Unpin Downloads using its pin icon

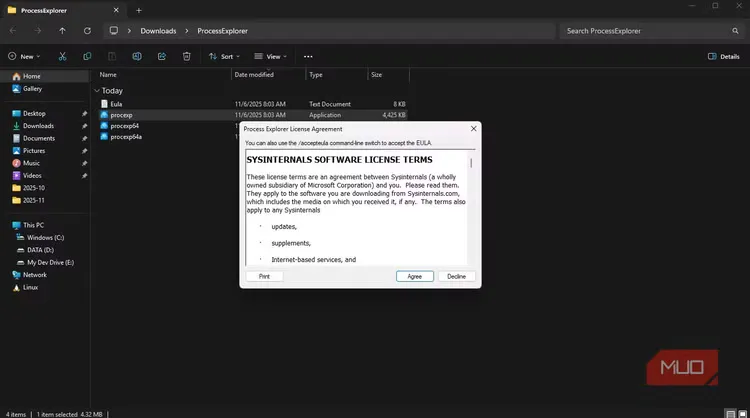point(84,126)
